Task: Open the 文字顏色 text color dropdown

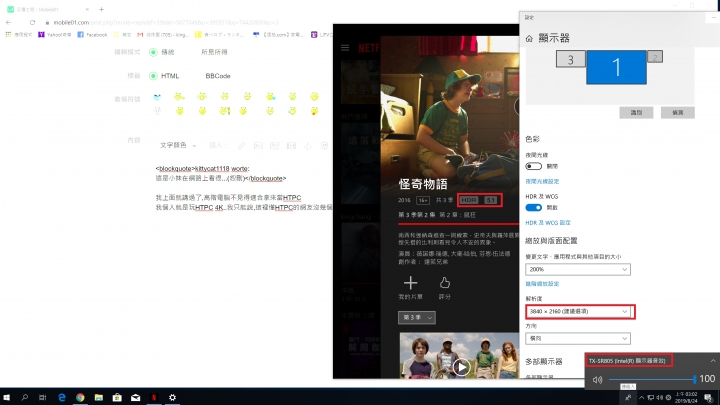Action: click(x=178, y=145)
